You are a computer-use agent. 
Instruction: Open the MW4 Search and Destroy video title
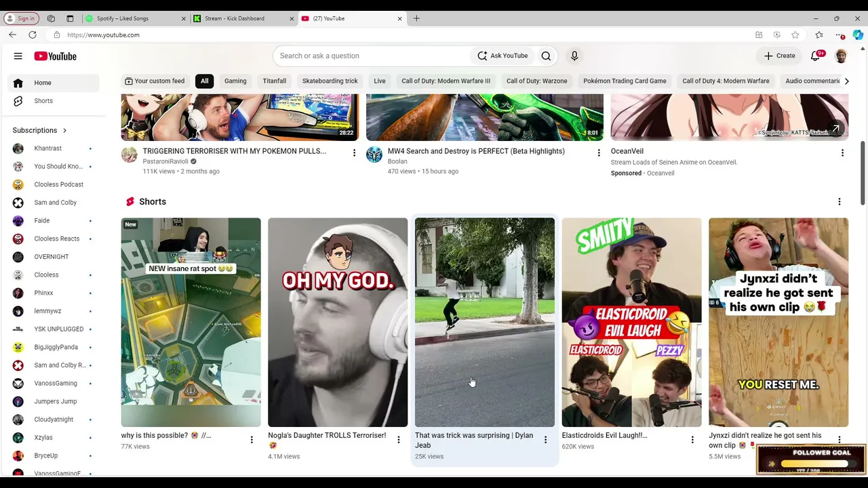(x=476, y=151)
